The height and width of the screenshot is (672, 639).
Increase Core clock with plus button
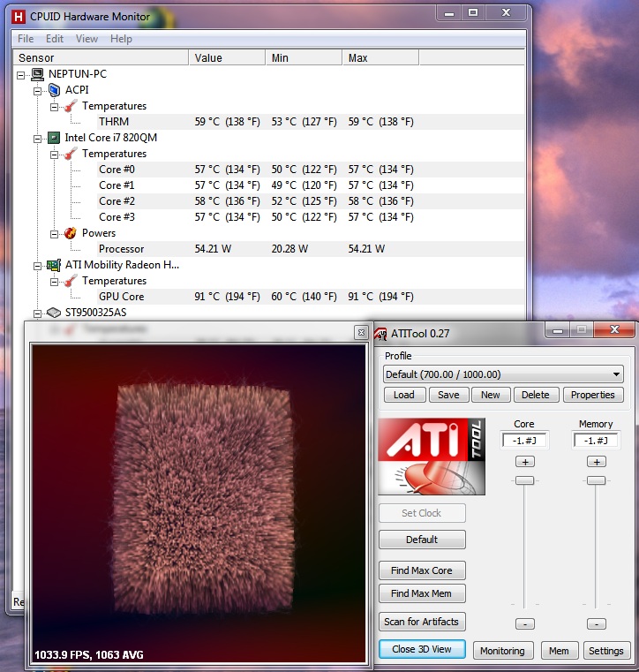(x=525, y=462)
